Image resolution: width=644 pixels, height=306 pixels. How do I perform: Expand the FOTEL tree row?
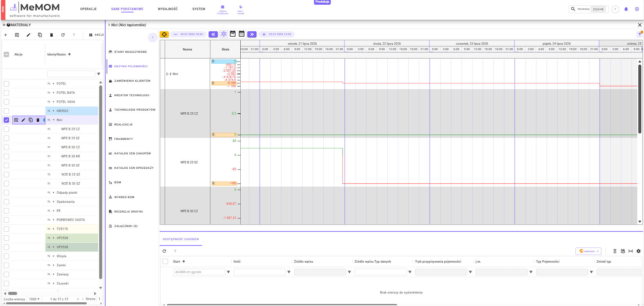[53, 84]
